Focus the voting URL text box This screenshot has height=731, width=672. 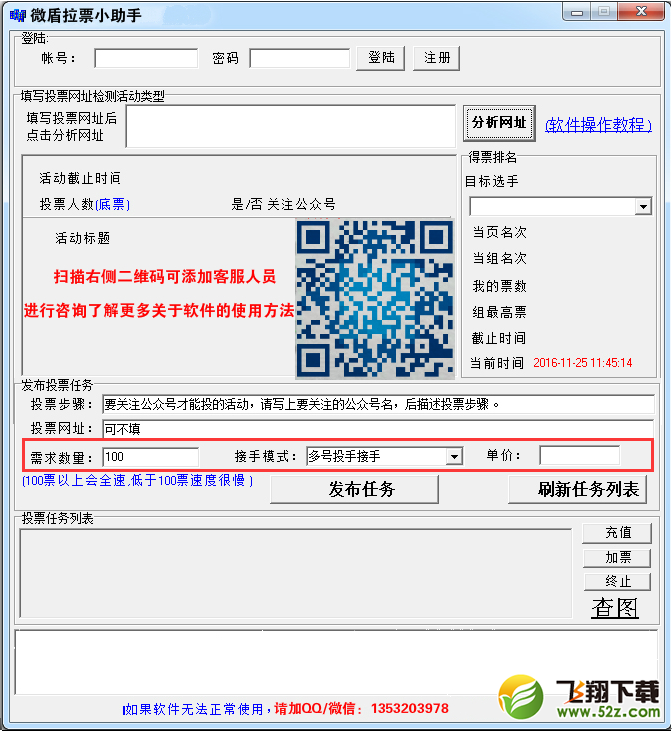coord(291,126)
